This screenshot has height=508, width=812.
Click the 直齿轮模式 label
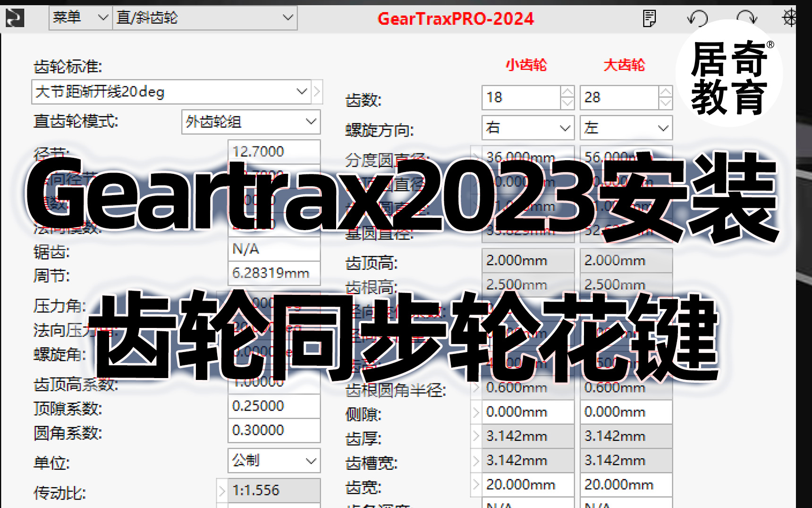[76, 121]
